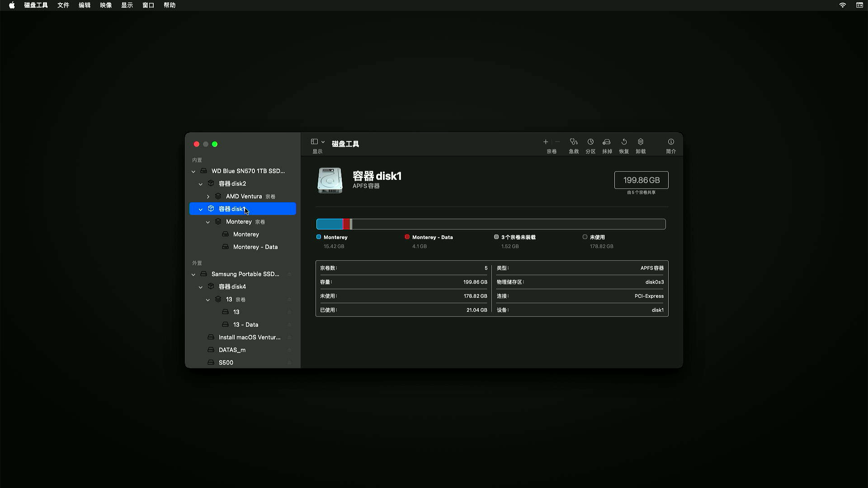Eject Install macOS Ventura volume
This screenshot has width=868, height=488.
pos(289,338)
